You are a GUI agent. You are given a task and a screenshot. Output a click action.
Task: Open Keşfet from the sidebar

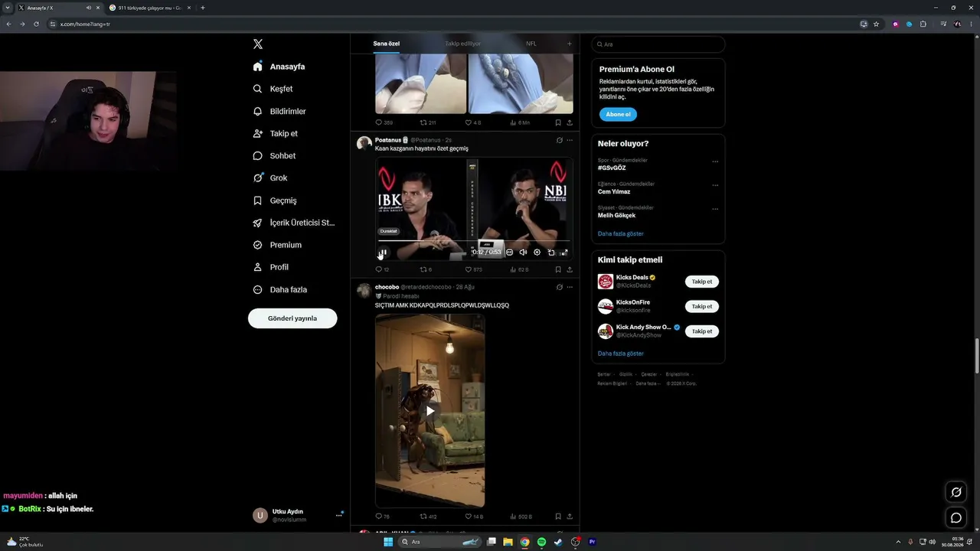[273, 89]
